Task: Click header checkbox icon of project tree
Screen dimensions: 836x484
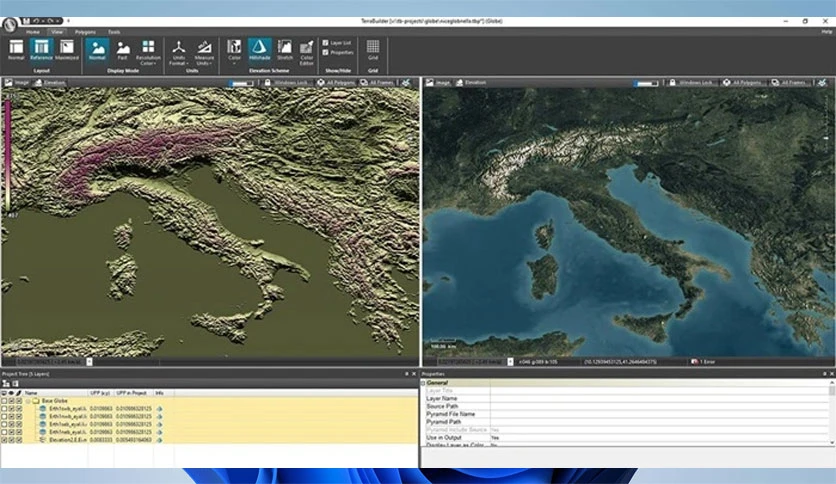Action: pos(4,393)
